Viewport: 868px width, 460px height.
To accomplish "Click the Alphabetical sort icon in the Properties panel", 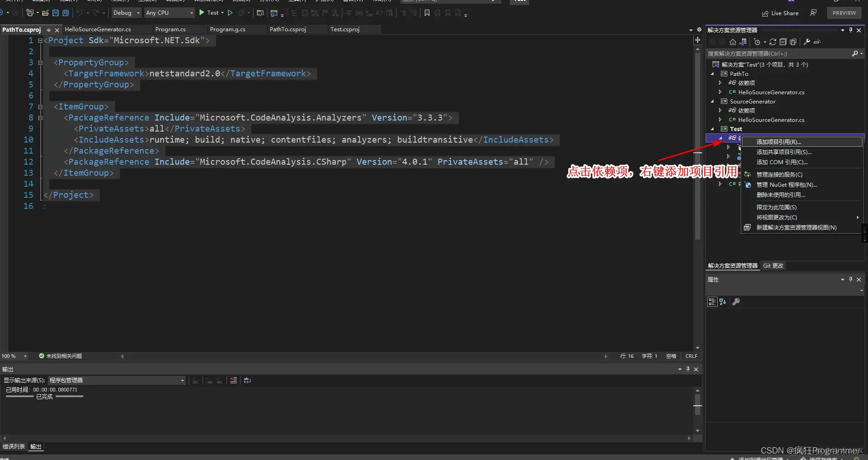I will (x=723, y=302).
